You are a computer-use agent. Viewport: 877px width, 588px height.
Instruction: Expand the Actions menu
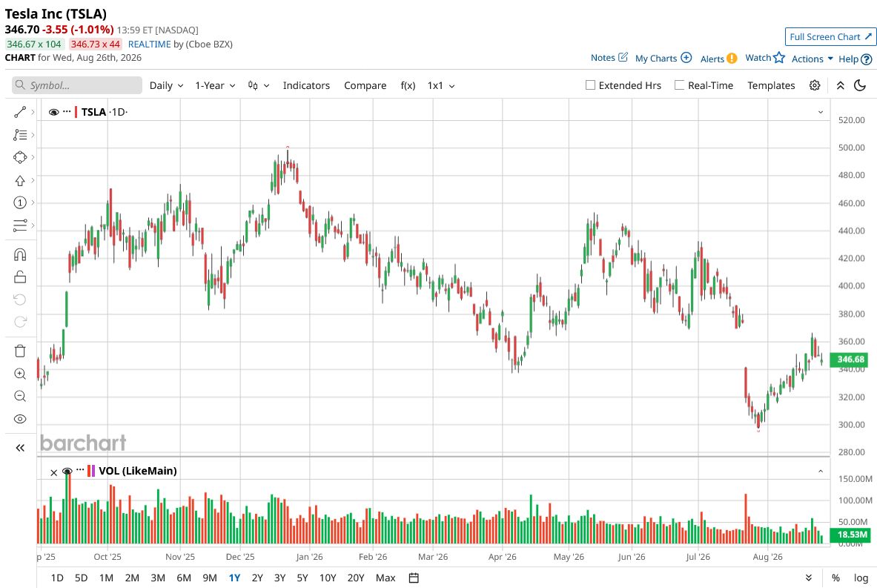click(x=812, y=59)
